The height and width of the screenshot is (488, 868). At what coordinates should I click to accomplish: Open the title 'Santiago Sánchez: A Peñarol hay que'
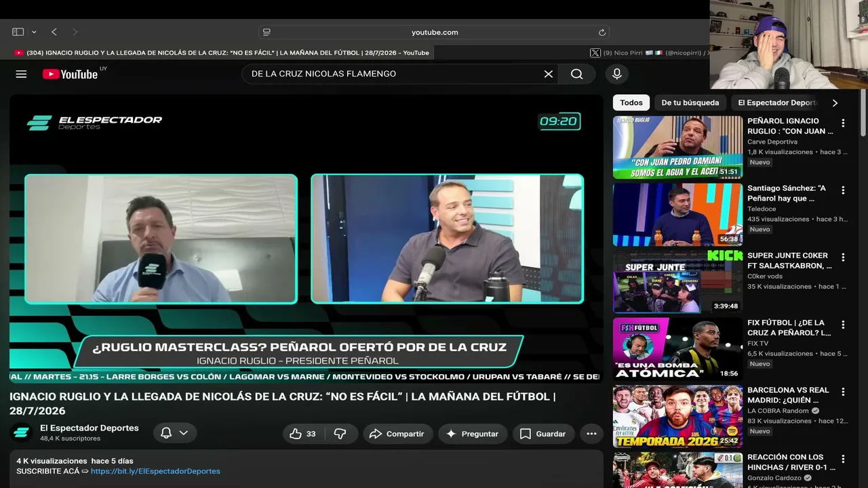pyautogui.click(x=787, y=193)
